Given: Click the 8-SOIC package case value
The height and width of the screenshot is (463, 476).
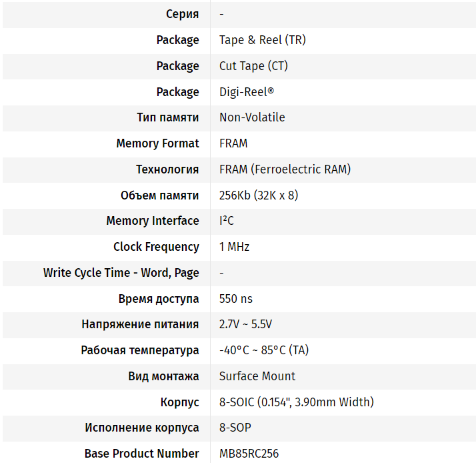Looking at the screenshot, I should (x=296, y=402).
